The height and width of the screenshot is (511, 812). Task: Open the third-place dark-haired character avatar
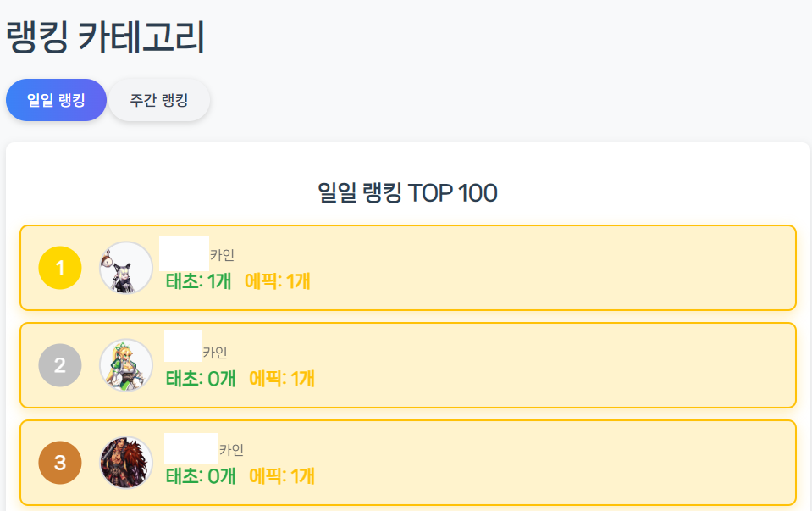126,463
